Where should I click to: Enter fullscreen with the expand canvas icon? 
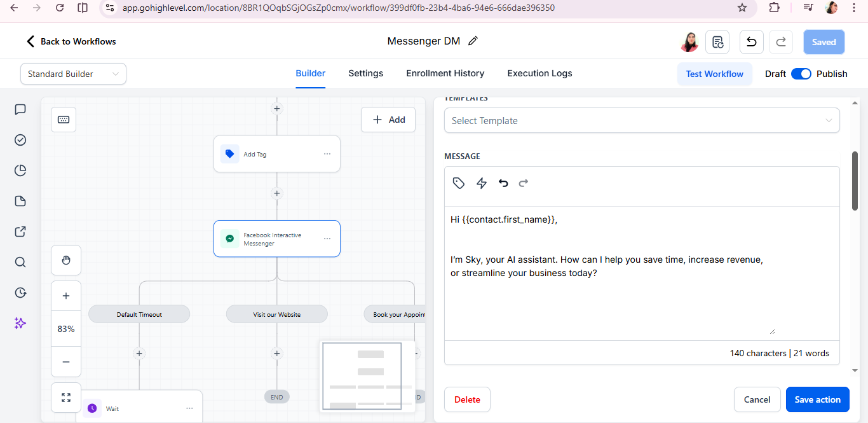pyautogui.click(x=66, y=397)
